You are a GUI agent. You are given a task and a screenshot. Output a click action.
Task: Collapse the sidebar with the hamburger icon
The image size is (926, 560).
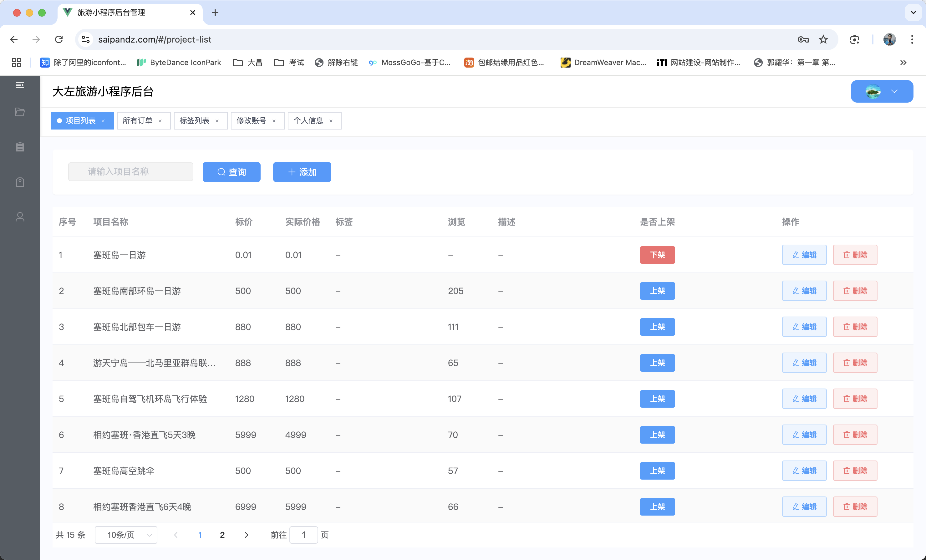point(20,85)
